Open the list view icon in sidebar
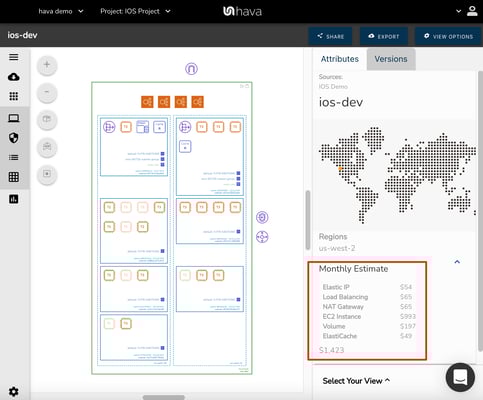483x400 pixels. (14, 157)
